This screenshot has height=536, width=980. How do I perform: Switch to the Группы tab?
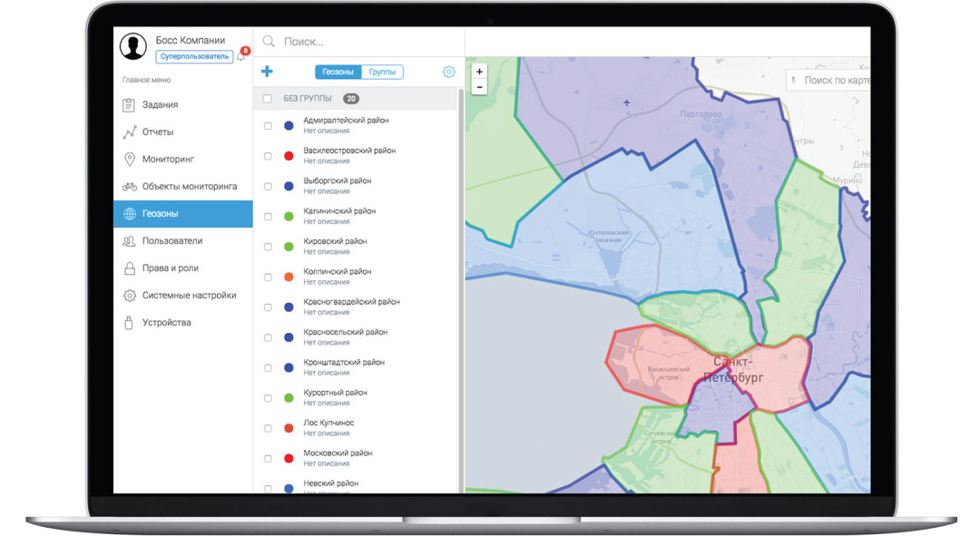[382, 72]
